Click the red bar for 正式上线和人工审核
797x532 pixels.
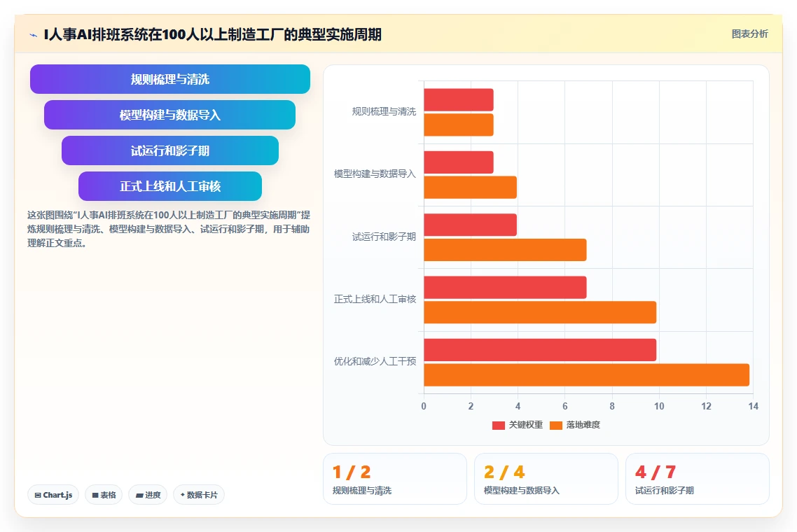click(x=505, y=287)
